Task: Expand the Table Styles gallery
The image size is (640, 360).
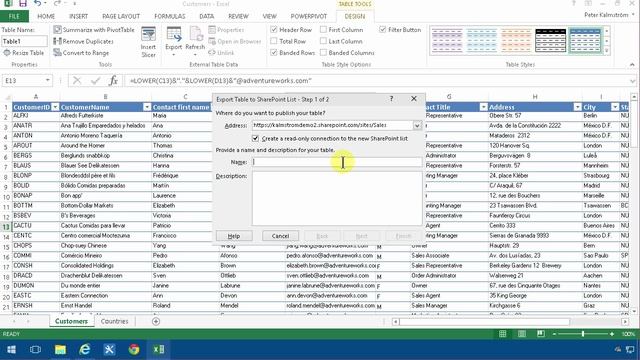Action: [x=607, y=51]
